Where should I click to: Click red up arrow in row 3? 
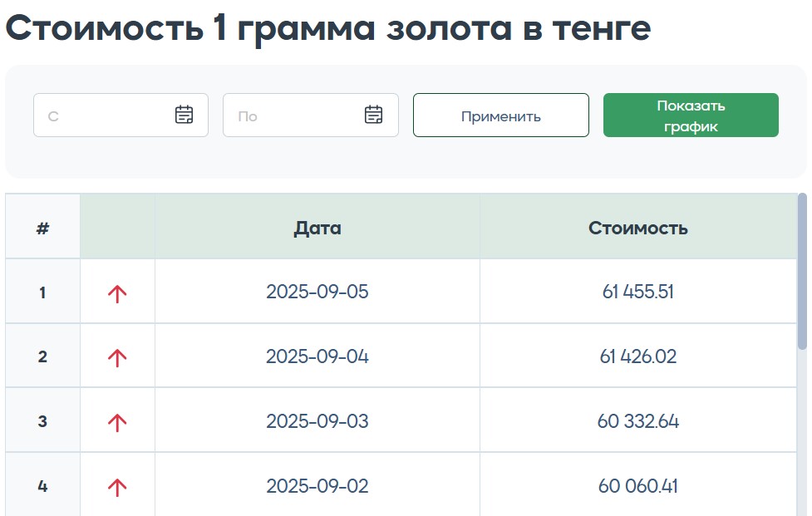click(x=117, y=422)
